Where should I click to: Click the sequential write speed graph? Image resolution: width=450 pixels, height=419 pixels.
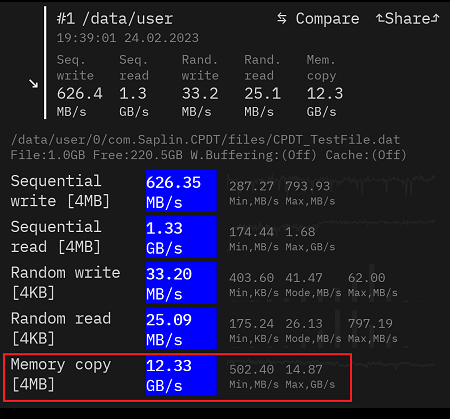click(332, 191)
